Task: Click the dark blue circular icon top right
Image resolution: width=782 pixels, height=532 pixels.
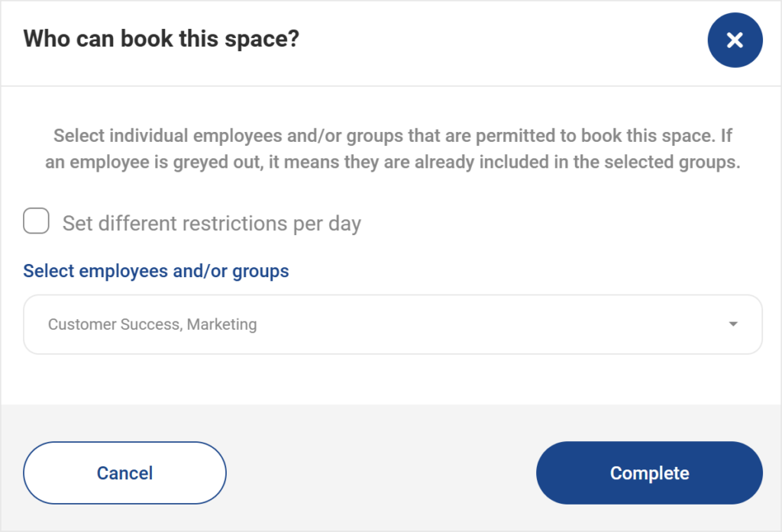Action: 735,40
